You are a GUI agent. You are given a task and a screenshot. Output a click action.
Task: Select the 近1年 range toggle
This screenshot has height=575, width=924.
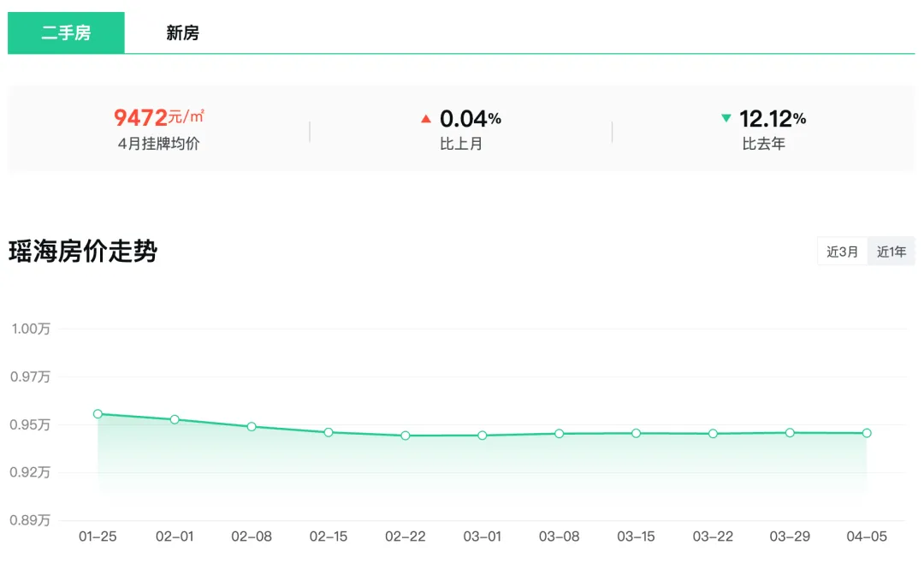[x=891, y=252]
